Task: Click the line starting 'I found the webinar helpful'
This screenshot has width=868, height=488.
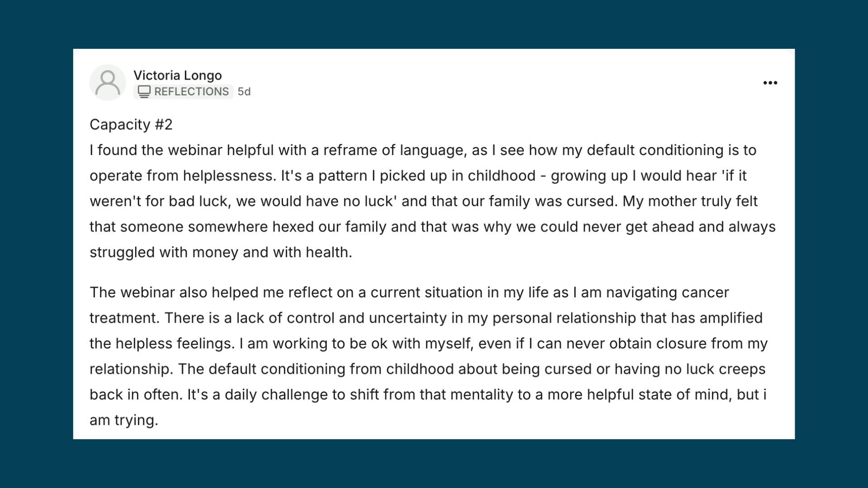Action: (423, 150)
